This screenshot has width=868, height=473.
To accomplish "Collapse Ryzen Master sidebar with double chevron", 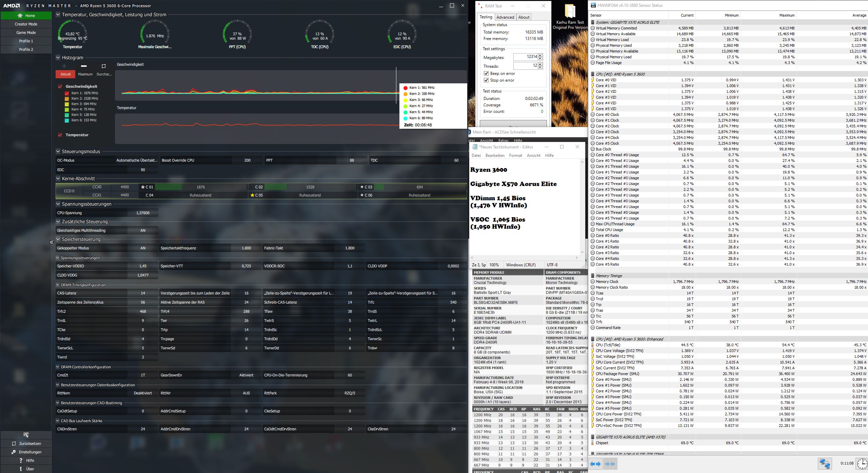I will coord(52,242).
